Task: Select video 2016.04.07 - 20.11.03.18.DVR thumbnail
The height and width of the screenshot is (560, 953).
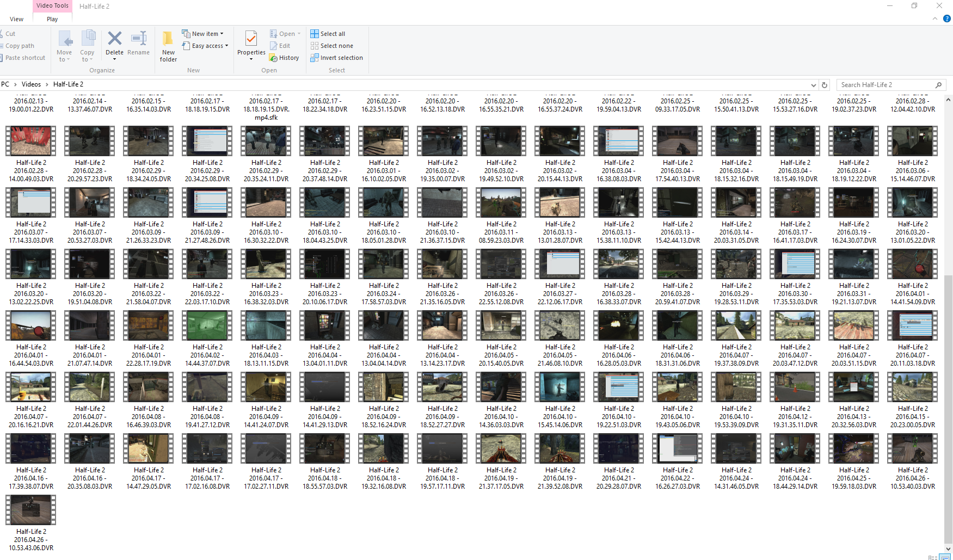Action: pyautogui.click(x=913, y=325)
